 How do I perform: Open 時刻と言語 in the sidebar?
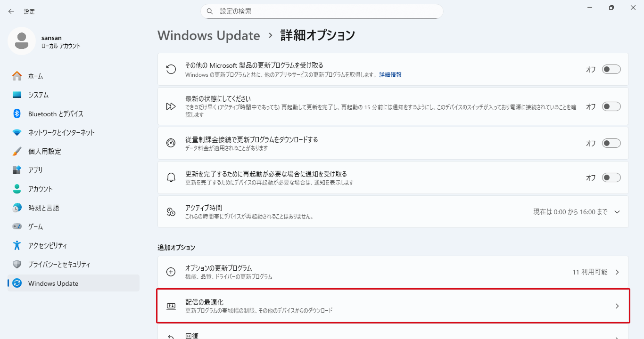(74, 208)
